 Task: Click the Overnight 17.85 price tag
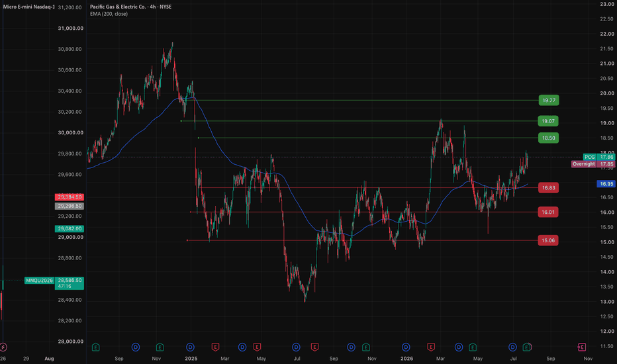pyautogui.click(x=593, y=164)
